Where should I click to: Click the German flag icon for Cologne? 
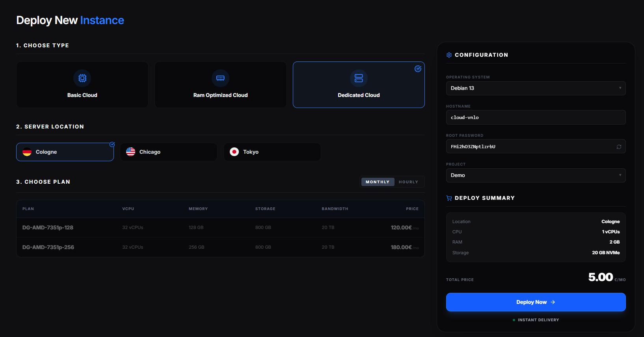[x=27, y=152]
